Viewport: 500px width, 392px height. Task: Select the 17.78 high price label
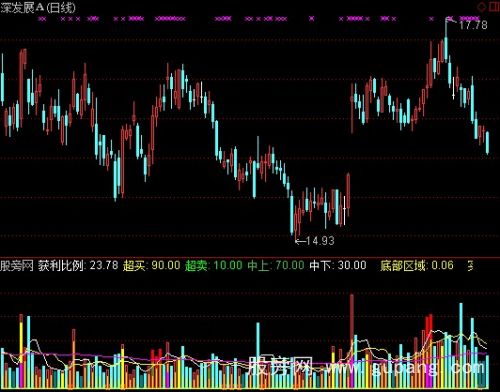[473, 25]
